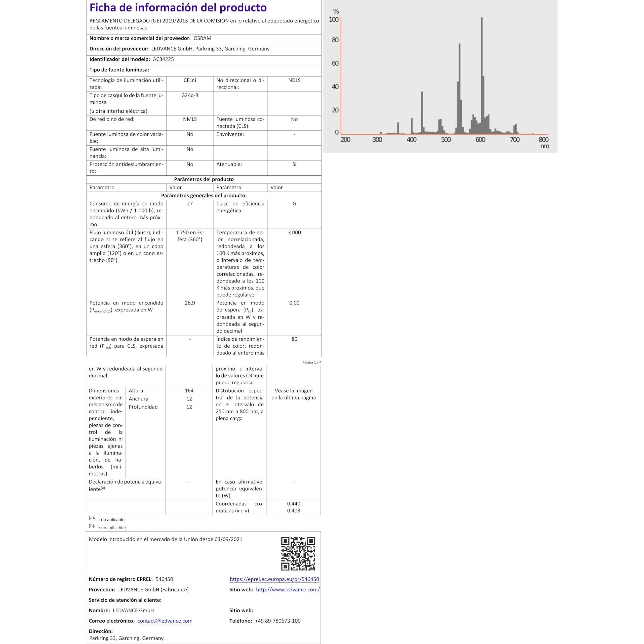
Task: Click the Altura value 164
Action: (189, 391)
